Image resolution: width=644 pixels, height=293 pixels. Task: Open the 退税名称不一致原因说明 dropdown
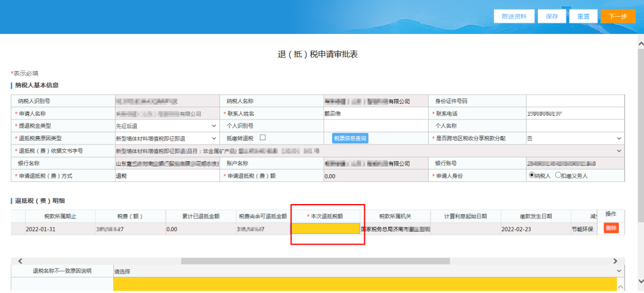coord(369,272)
